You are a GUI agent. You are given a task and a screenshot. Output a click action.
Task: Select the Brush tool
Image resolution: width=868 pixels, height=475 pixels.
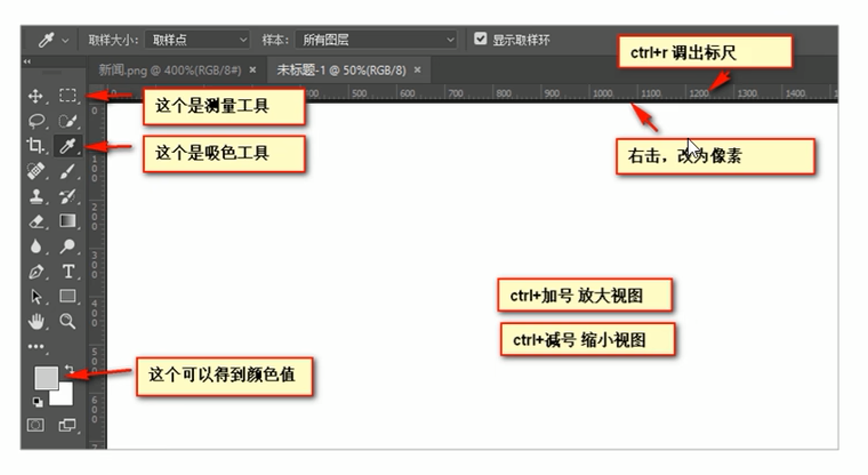pyautogui.click(x=68, y=171)
